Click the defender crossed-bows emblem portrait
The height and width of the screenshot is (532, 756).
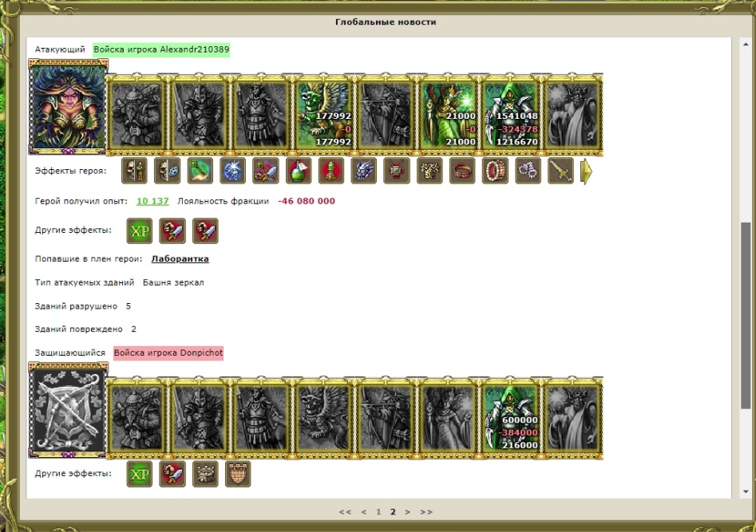coord(68,411)
